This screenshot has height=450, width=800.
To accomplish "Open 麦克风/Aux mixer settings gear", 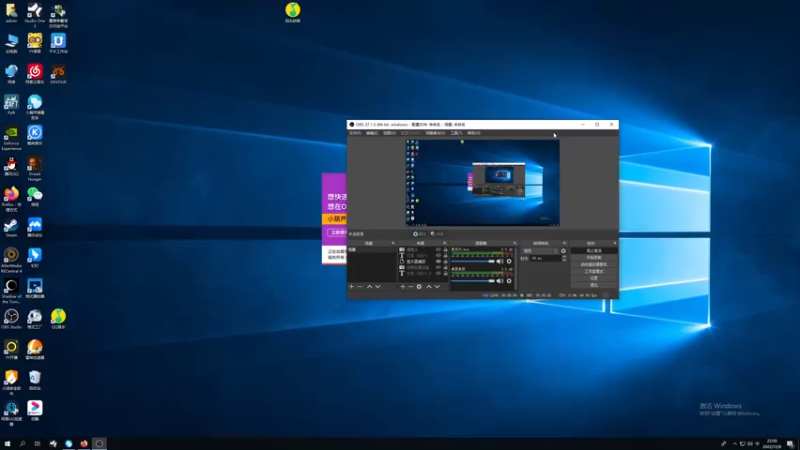I will (x=509, y=261).
